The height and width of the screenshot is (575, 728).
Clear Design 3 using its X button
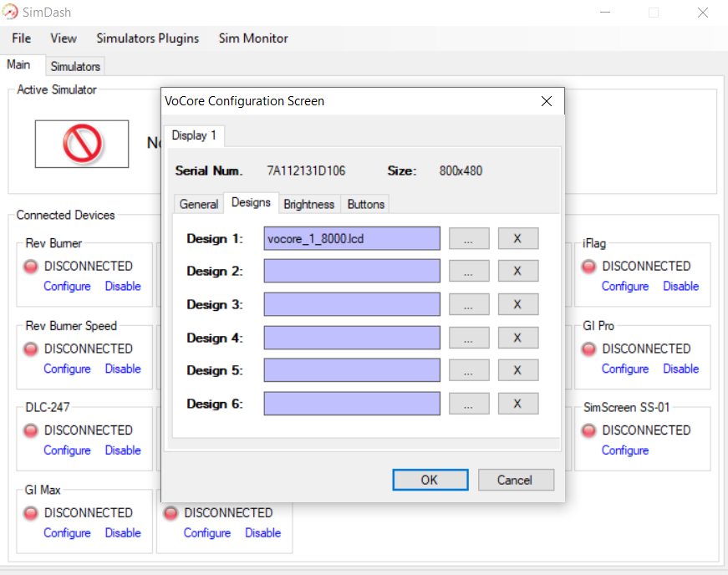(x=517, y=304)
